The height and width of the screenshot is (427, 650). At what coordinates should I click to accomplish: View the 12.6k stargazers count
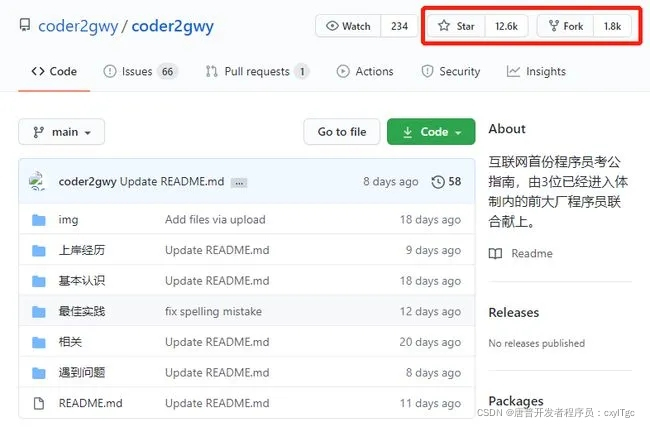pos(506,26)
